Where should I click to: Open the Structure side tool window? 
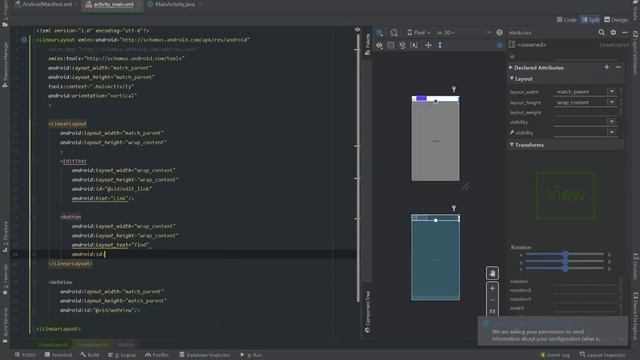pos(5,238)
